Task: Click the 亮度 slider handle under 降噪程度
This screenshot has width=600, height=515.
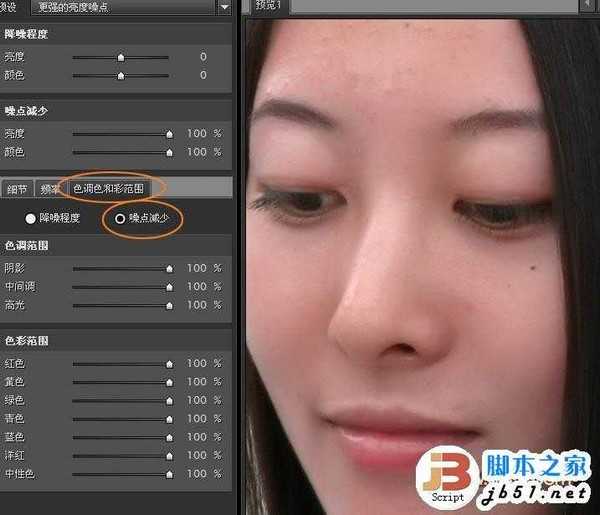Action: 121,56
